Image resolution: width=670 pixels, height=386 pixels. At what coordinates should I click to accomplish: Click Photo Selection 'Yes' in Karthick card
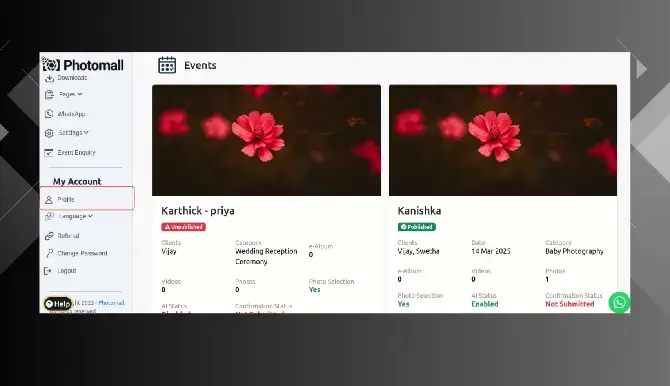click(x=314, y=289)
